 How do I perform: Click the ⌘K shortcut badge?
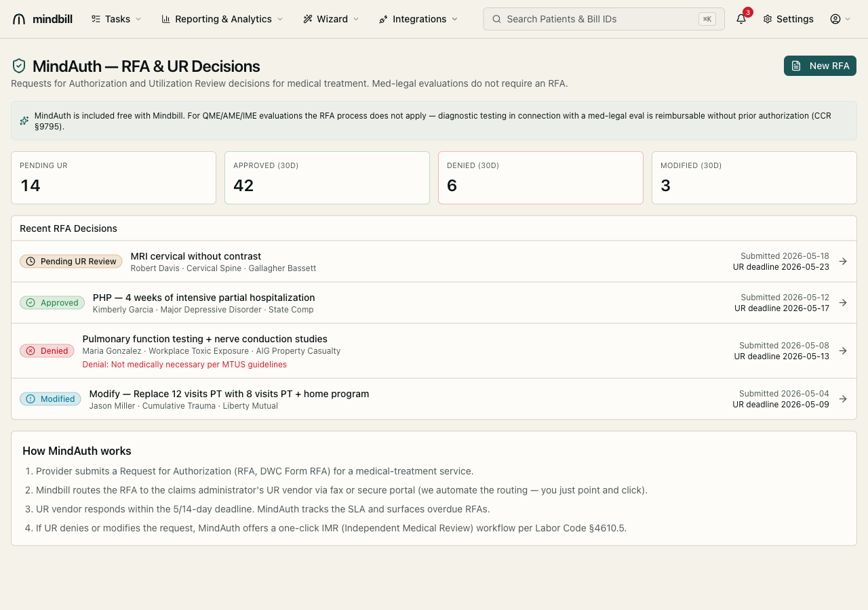click(x=707, y=19)
